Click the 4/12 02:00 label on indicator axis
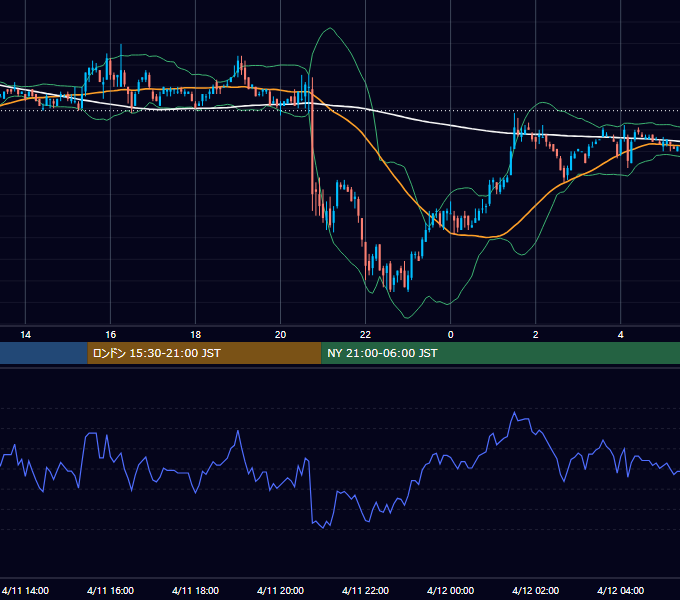Screen dimensions: 680x600 [535, 590]
